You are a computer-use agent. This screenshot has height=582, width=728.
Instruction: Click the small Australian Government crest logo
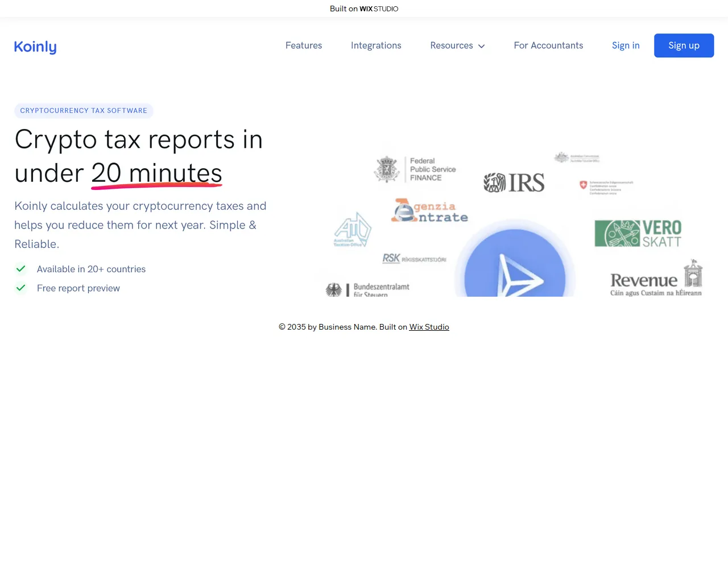(x=577, y=157)
